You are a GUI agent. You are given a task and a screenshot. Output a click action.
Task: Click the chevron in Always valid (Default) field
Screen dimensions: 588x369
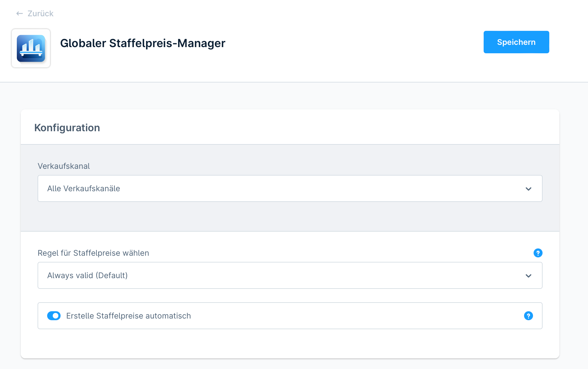[x=529, y=276]
